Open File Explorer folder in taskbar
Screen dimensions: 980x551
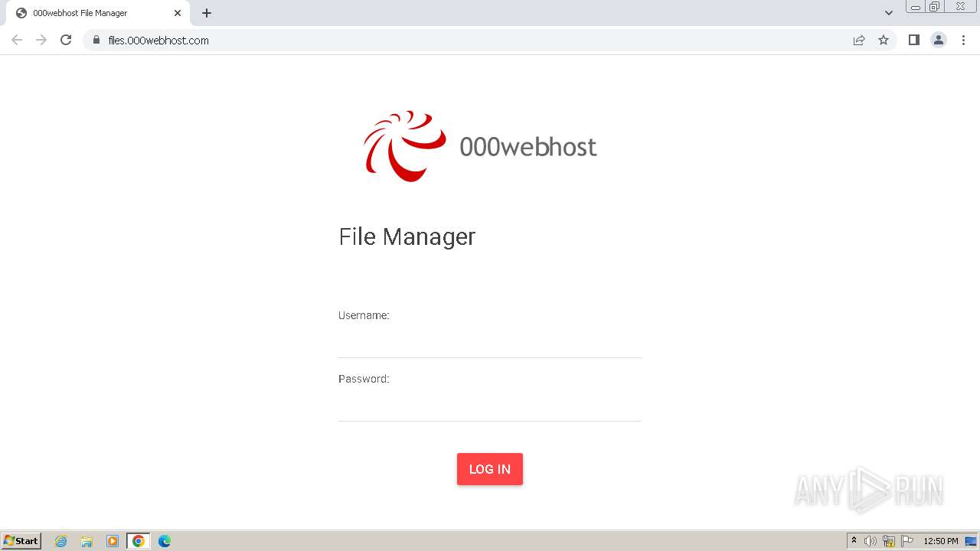coord(87,541)
